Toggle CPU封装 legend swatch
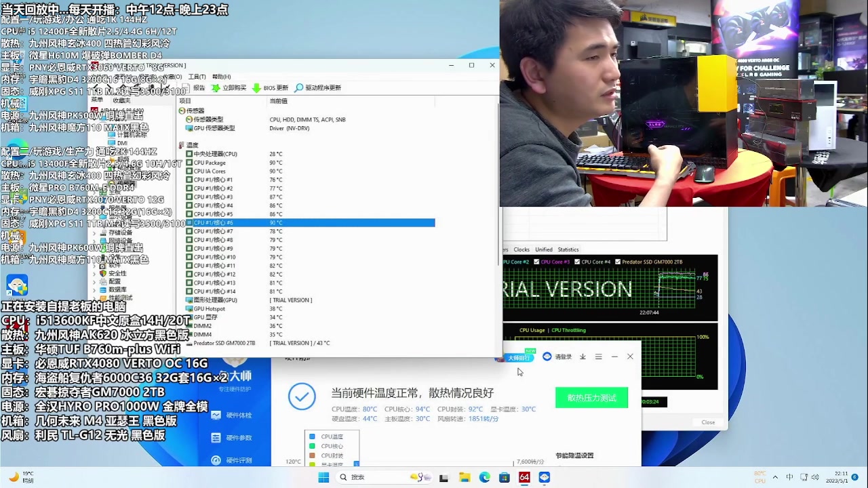The image size is (868, 488). pos(312,456)
